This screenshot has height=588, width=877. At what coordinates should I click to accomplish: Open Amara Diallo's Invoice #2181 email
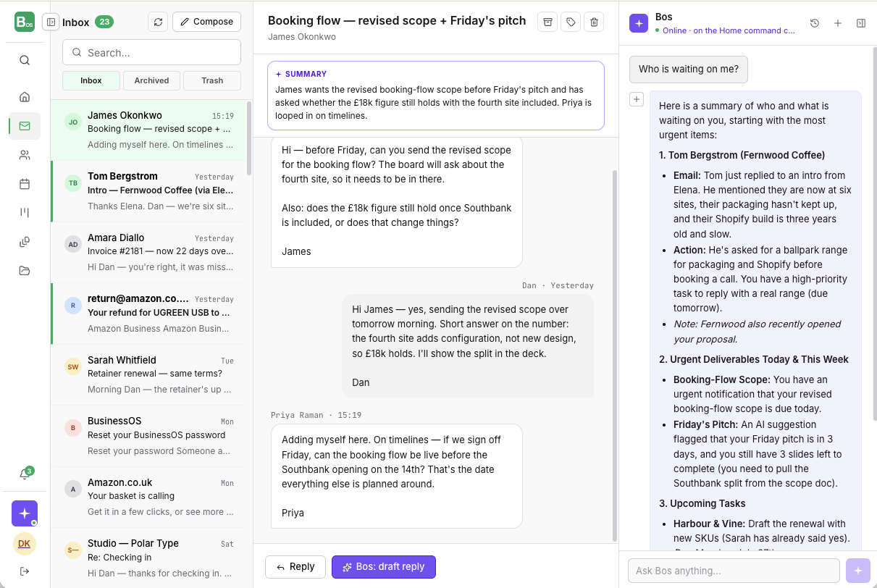[x=148, y=252]
